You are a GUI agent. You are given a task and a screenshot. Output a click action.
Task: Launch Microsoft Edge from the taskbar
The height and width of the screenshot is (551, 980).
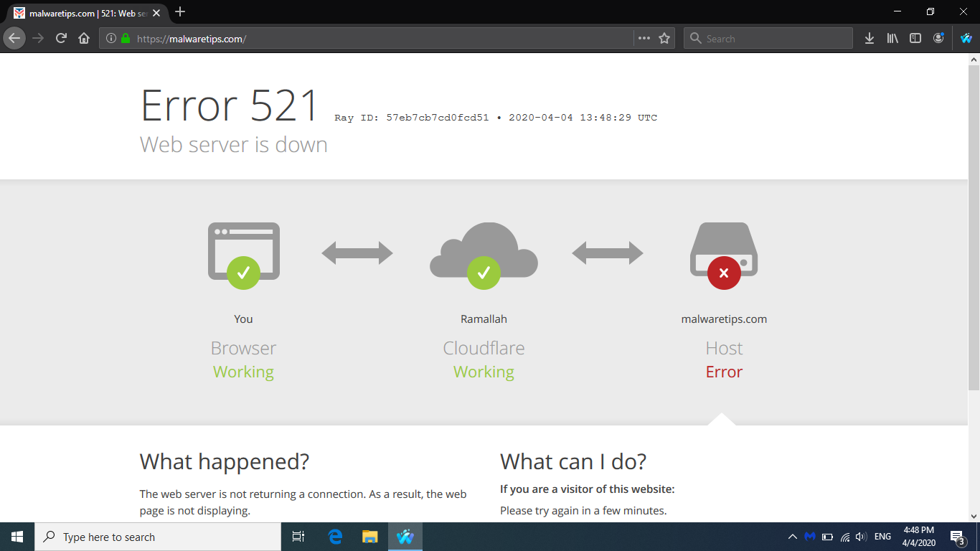335,537
